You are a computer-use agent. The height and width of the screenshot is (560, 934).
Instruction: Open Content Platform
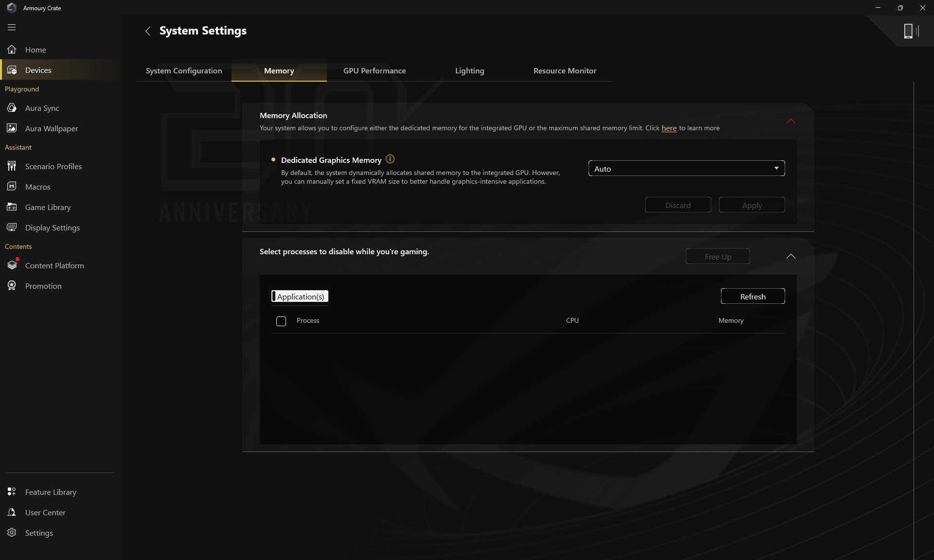click(60, 265)
